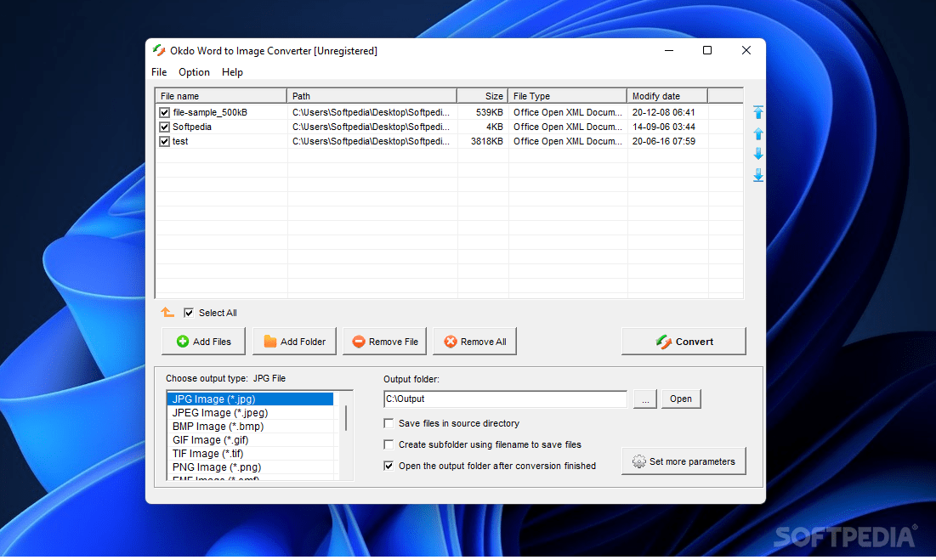Click the Set more parameters button
The height and width of the screenshot is (560, 936).
pos(684,461)
